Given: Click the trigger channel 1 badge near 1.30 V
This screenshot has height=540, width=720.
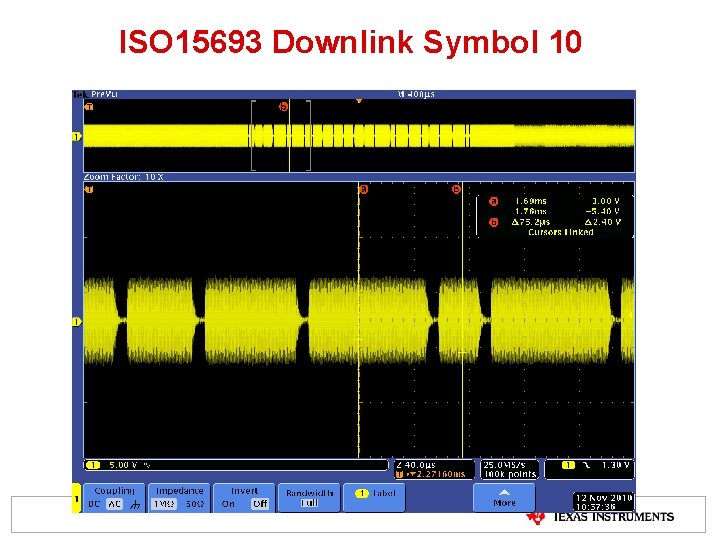Looking at the screenshot, I should 568,465.
